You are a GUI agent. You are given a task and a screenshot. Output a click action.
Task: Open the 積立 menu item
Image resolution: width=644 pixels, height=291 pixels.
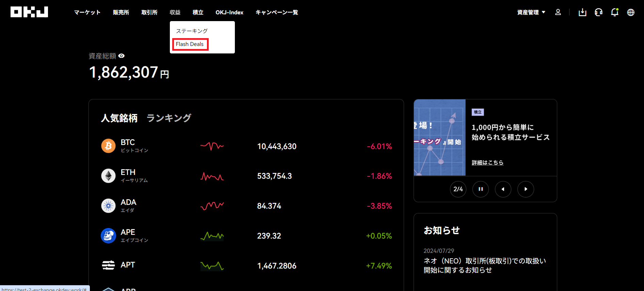pyautogui.click(x=198, y=12)
